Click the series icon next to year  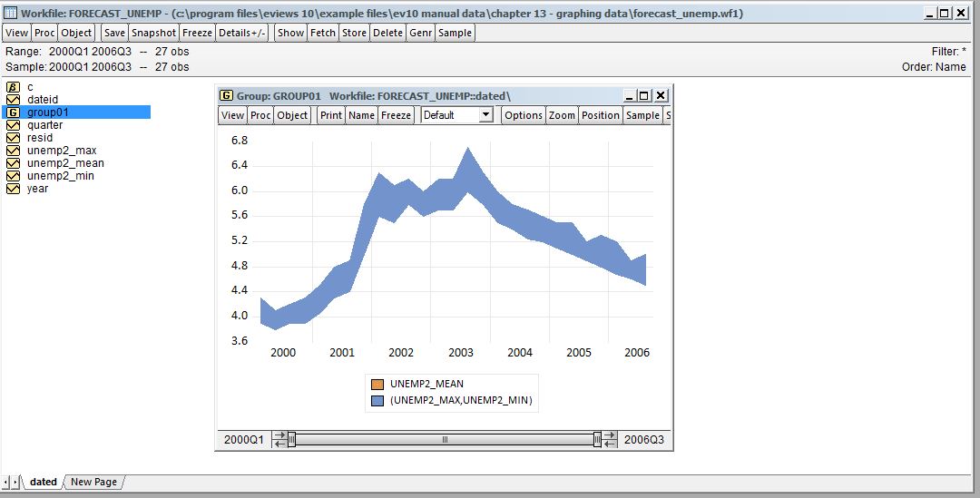click(13, 189)
